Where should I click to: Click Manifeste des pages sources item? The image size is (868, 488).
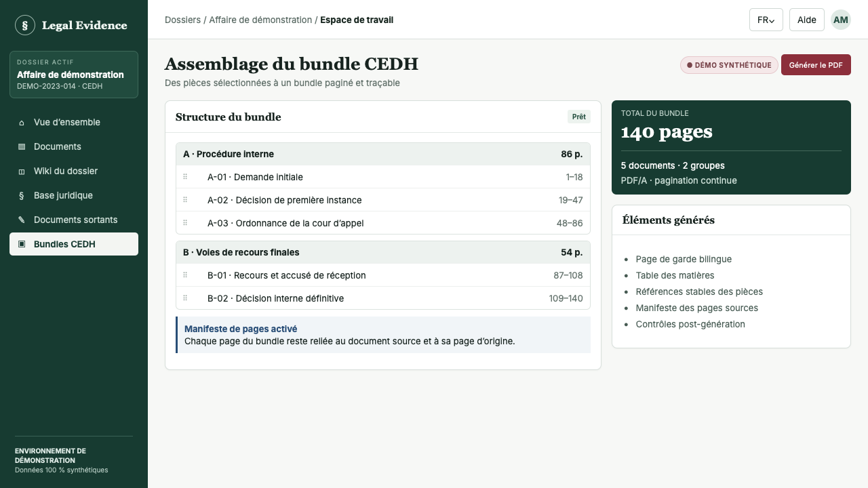coord(697,308)
